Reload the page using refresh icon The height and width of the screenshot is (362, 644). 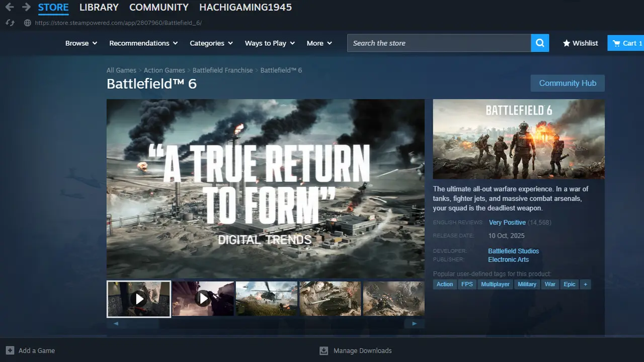(9, 23)
